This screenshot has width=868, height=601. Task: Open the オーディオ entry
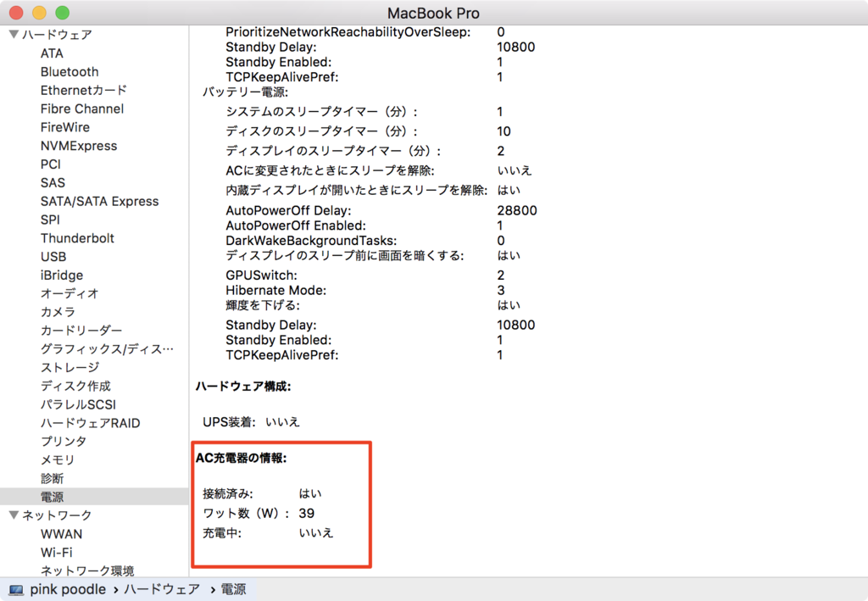click(70, 293)
